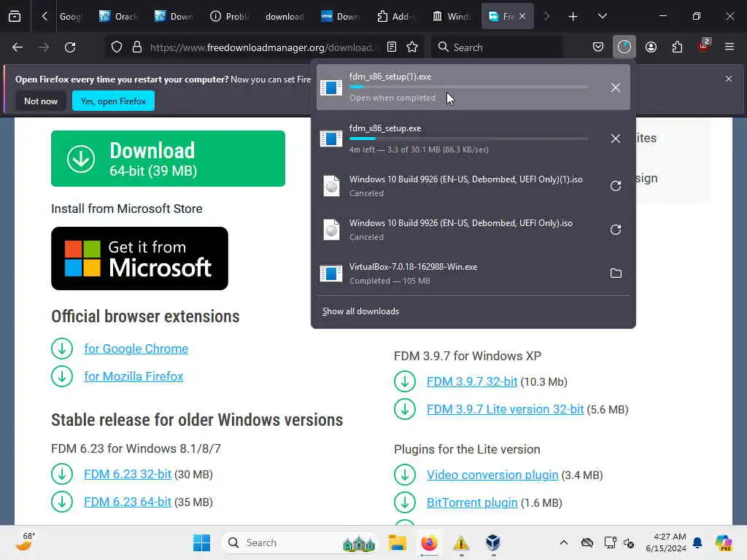Cancel the fdm_x86_setup.exe download
The image size is (747, 560).
(x=616, y=139)
